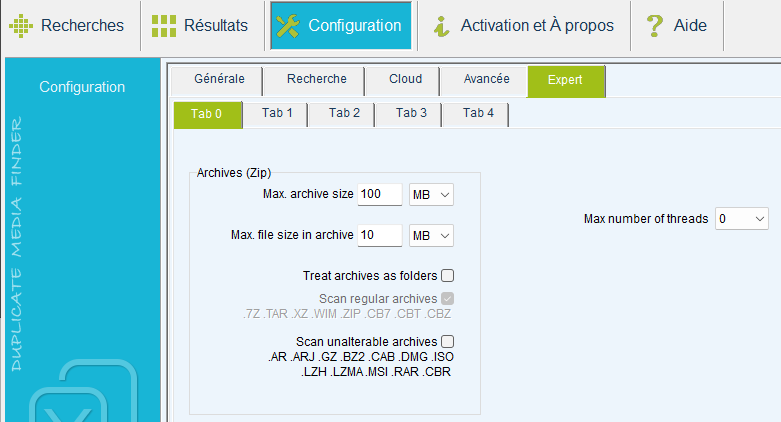Enable Scan unalterable archives
The height and width of the screenshot is (422, 781).
coord(447,341)
